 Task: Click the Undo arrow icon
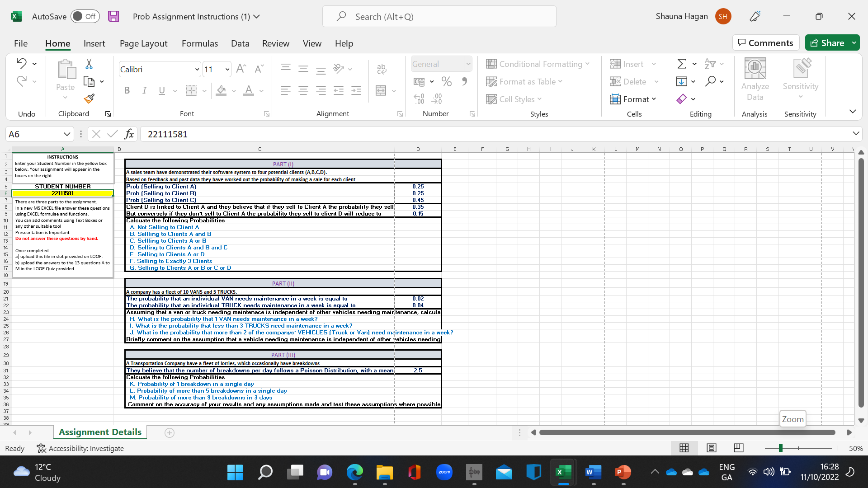pyautogui.click(x=21, y=63)
